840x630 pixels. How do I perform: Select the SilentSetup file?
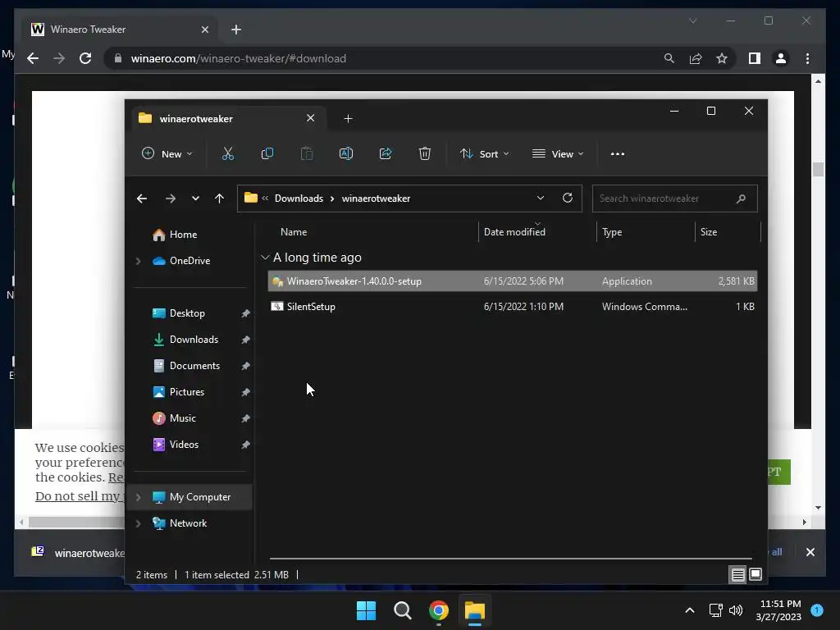click(x=512, y=307)
